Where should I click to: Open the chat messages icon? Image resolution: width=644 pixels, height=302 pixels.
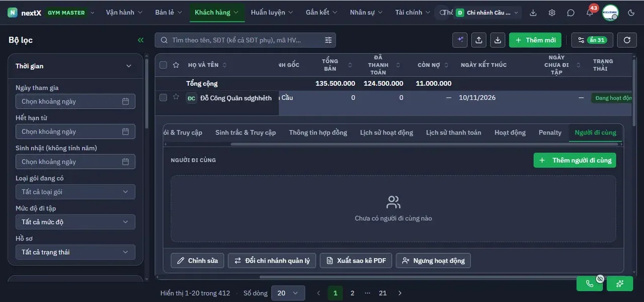pos(571,13)
